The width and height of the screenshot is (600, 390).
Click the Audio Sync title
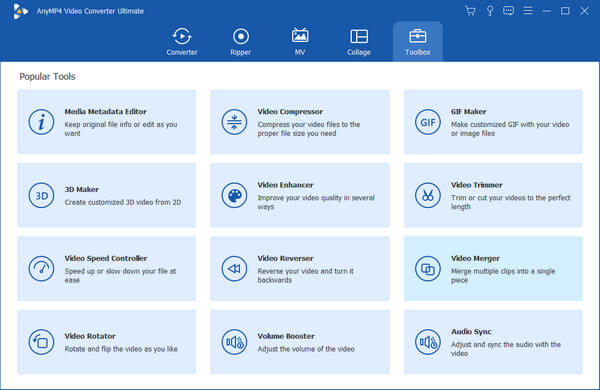[471, 332]
